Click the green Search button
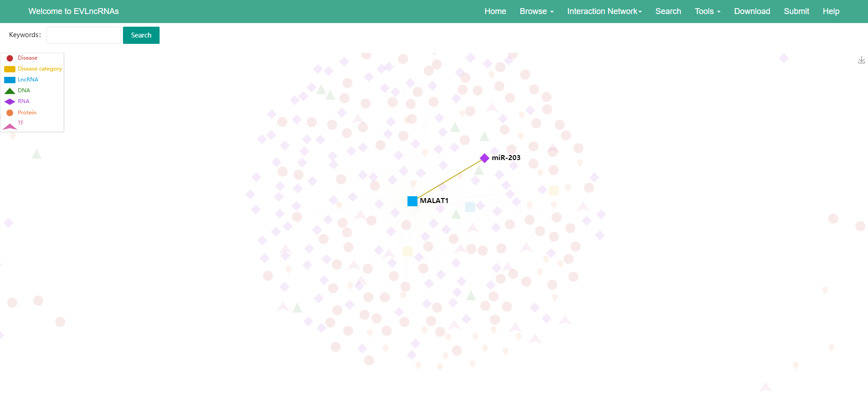 [x=141, y=35]
